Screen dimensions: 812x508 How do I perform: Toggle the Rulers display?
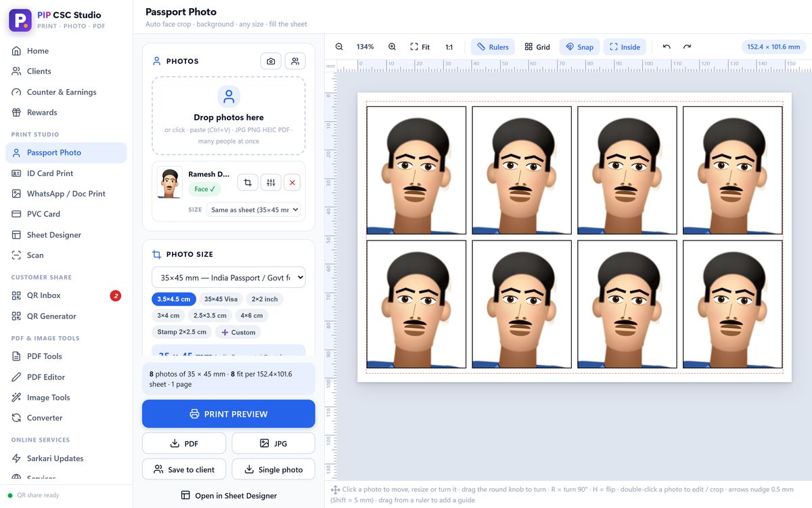493,47
